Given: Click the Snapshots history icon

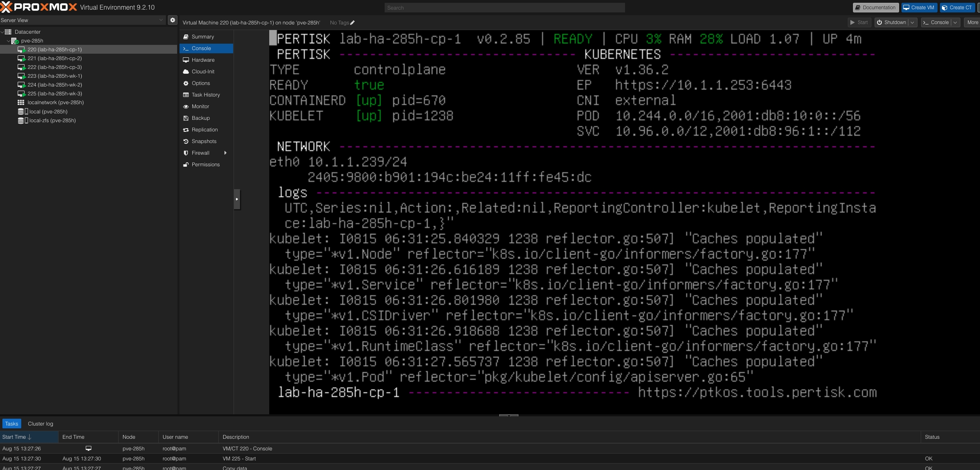Looking at the screenshot, I should [x=186, y=141].
